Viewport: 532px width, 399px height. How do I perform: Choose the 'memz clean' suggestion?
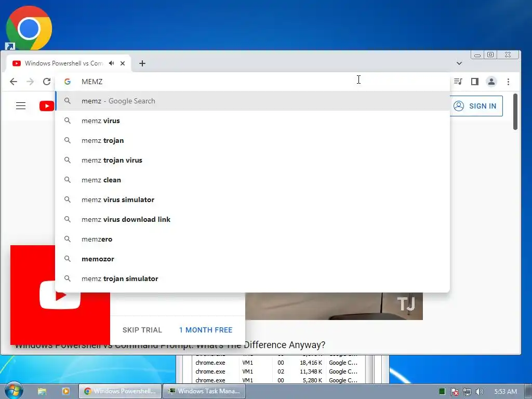tap(253, 180)
